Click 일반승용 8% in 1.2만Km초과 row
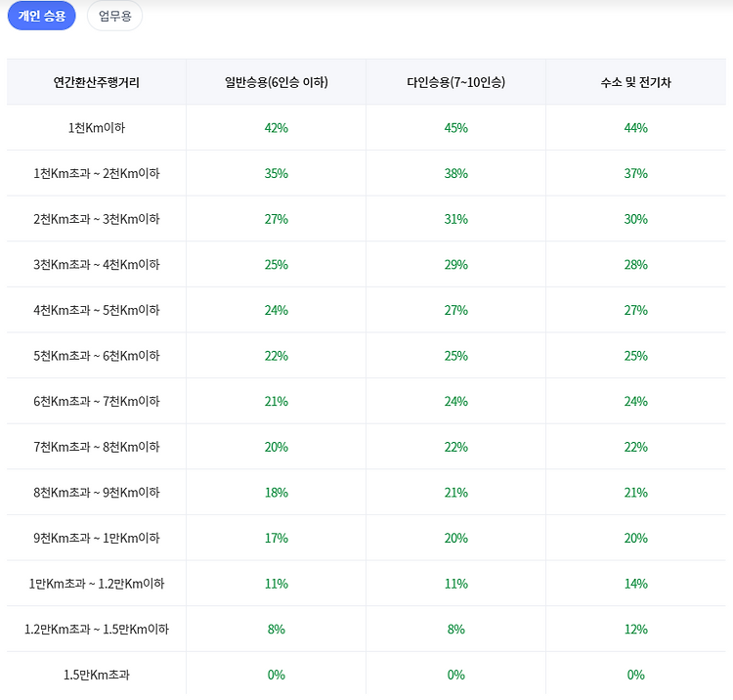Screen dimensions: 733x700 point(276,630)
